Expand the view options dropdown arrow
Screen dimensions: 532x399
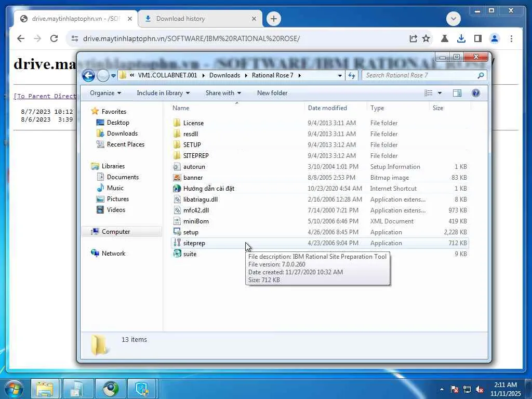click(440, 93)
